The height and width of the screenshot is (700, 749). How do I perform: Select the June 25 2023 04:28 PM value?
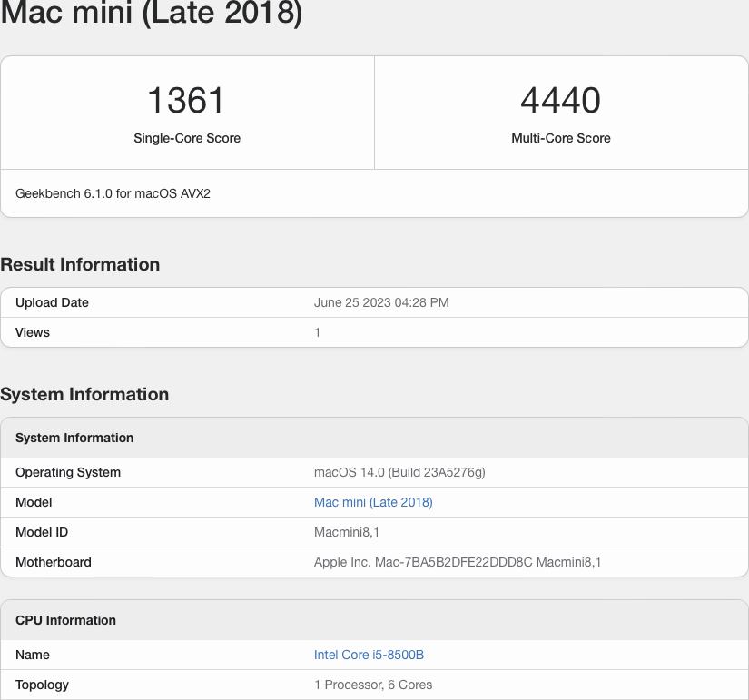(381, 302)
